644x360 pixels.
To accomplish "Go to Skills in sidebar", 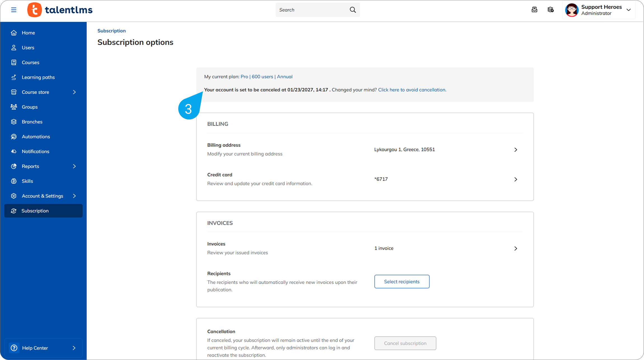I will (27, 181).
